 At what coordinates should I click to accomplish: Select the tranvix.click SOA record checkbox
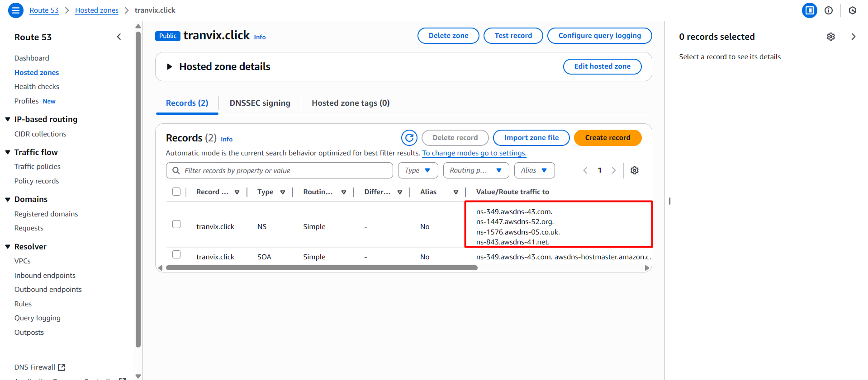(x=176, y=255)
